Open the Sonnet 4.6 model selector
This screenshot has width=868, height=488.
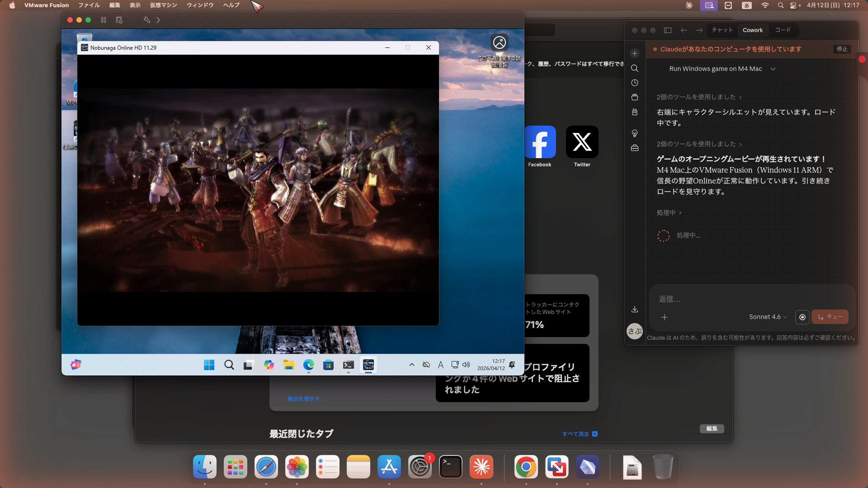click(768, 317)
